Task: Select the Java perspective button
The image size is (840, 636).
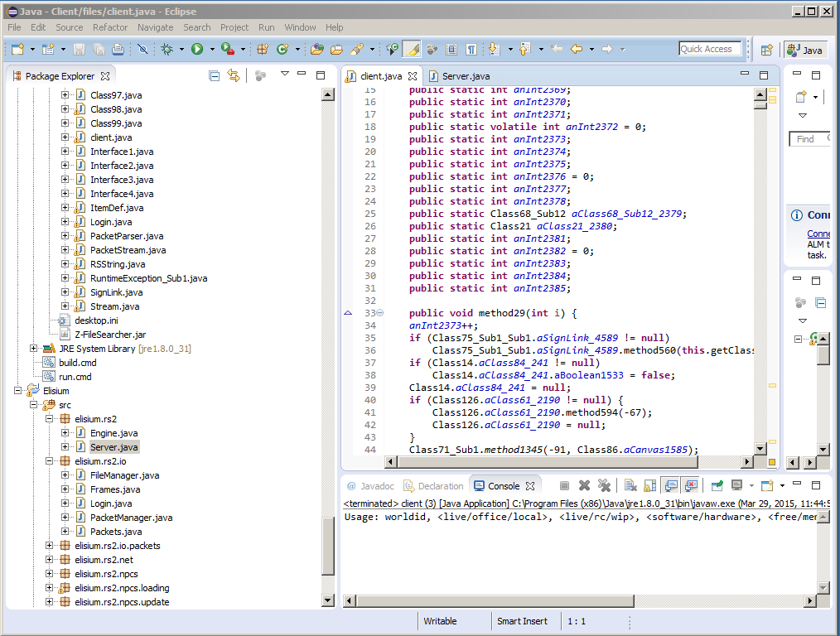Action: [804, 50]
